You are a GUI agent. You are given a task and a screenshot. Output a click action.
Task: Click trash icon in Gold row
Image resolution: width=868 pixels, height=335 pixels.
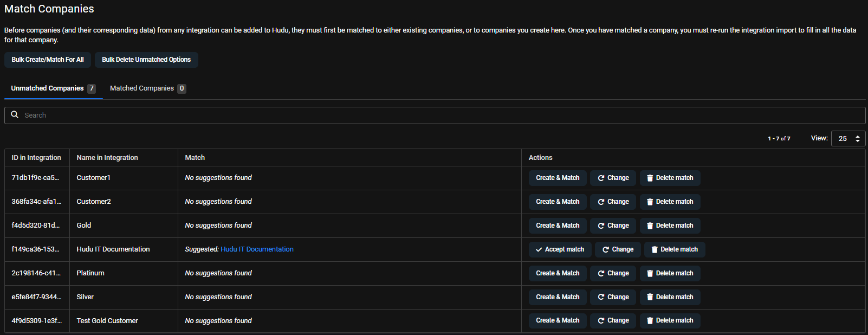pos(650,226)
